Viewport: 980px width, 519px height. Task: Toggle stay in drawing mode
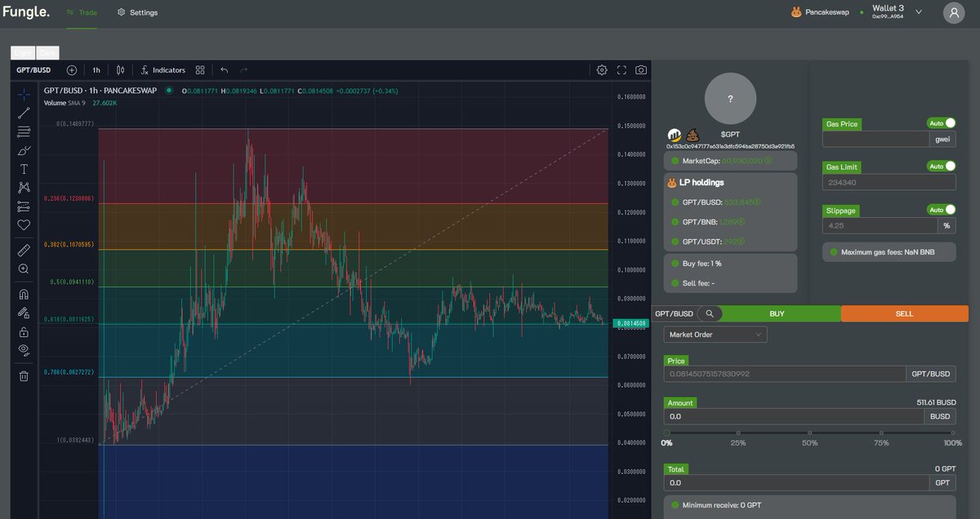[x=24, y=313]
